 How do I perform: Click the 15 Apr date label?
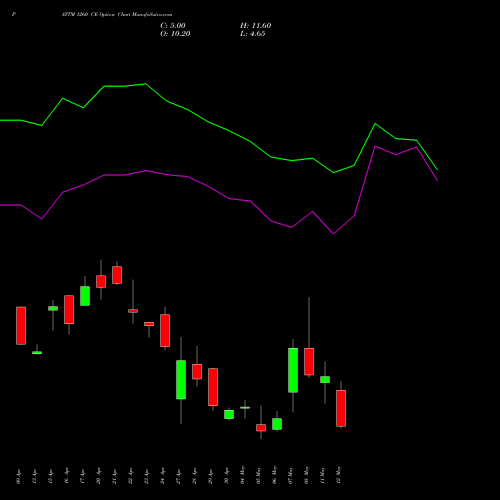50,476
